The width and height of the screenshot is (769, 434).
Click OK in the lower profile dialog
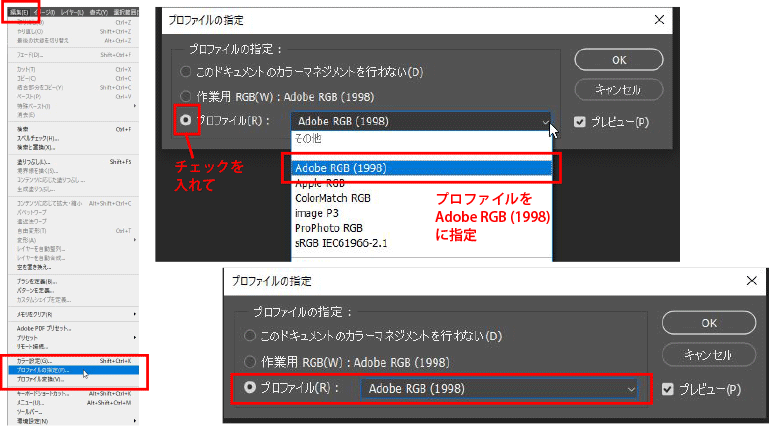(709, 323)
